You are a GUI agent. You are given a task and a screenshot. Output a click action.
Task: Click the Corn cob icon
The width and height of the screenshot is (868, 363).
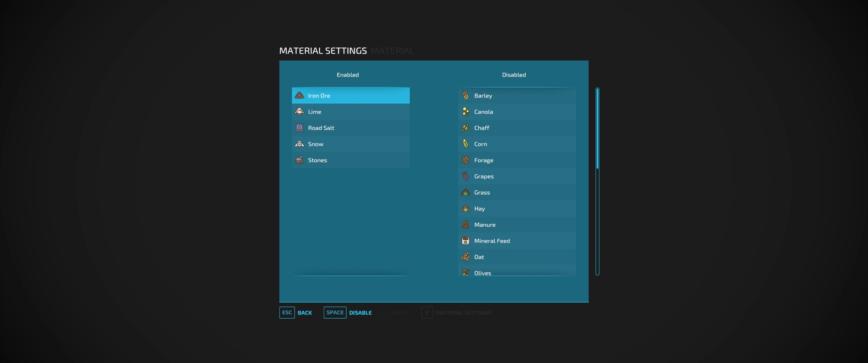pos(466,144)
